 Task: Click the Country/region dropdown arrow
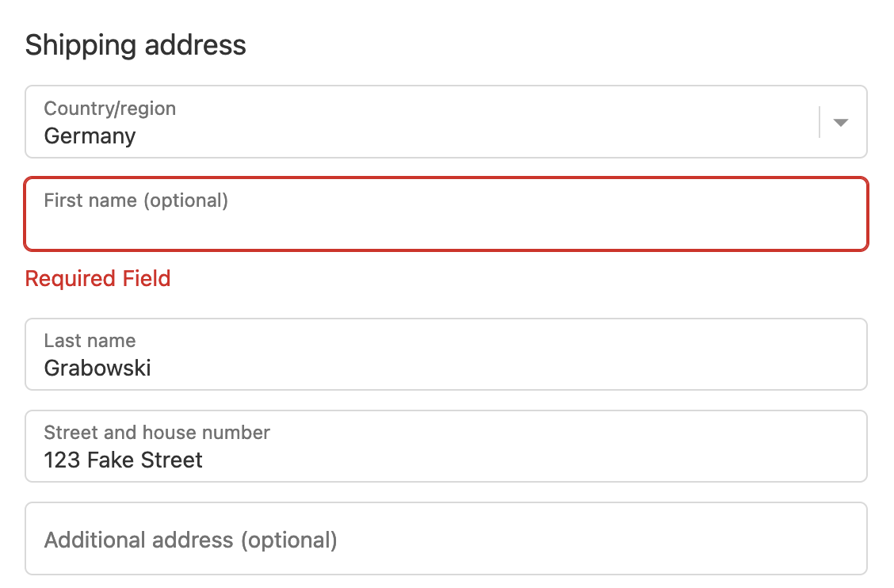click(x=841, y=123)
